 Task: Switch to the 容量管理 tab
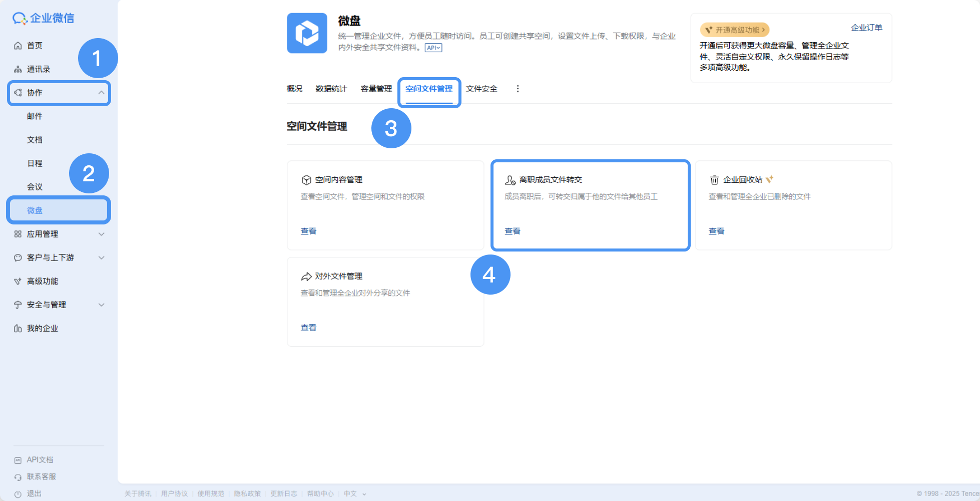pyautogui.click(x=376, y=89)
